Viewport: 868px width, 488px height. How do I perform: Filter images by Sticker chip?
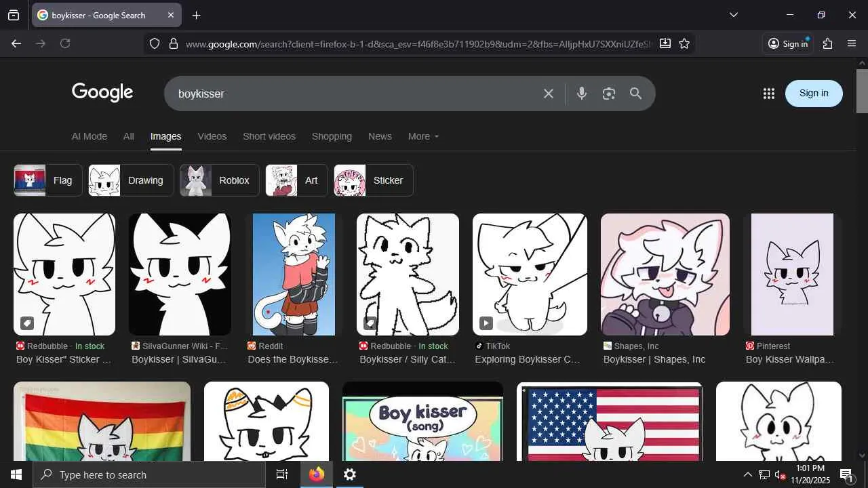[x=374, y=180]
